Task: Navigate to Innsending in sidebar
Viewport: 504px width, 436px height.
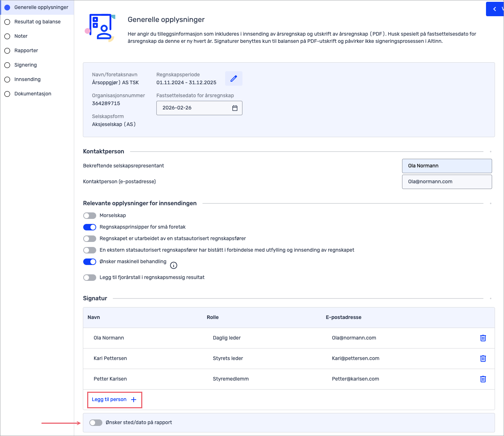Action: point(27,80)
